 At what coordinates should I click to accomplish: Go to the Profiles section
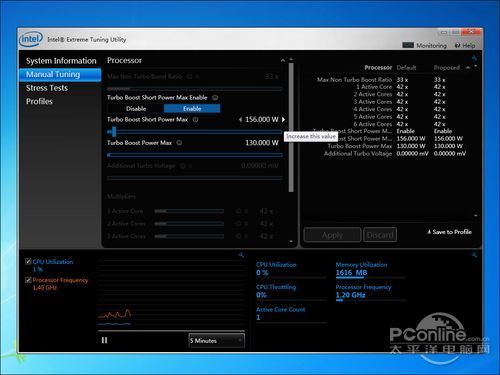pos(39,101)
